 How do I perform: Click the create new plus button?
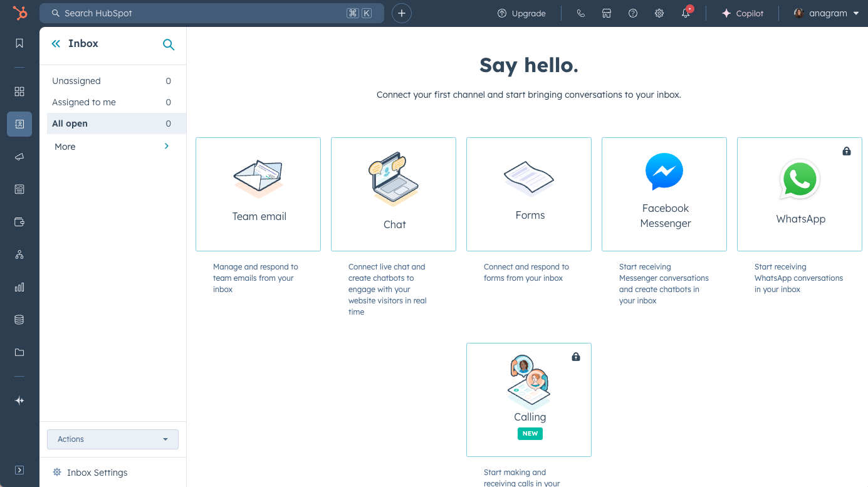[402, 13]
